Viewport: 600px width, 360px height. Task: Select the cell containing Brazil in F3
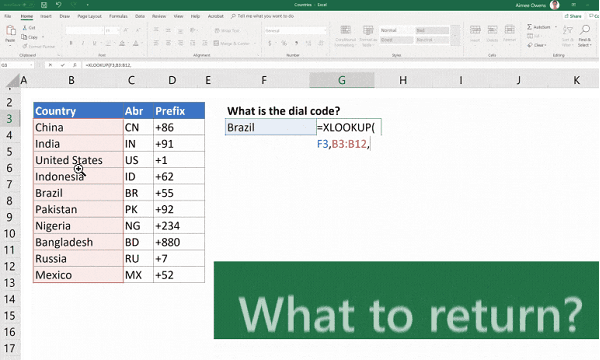coord(271,127)
